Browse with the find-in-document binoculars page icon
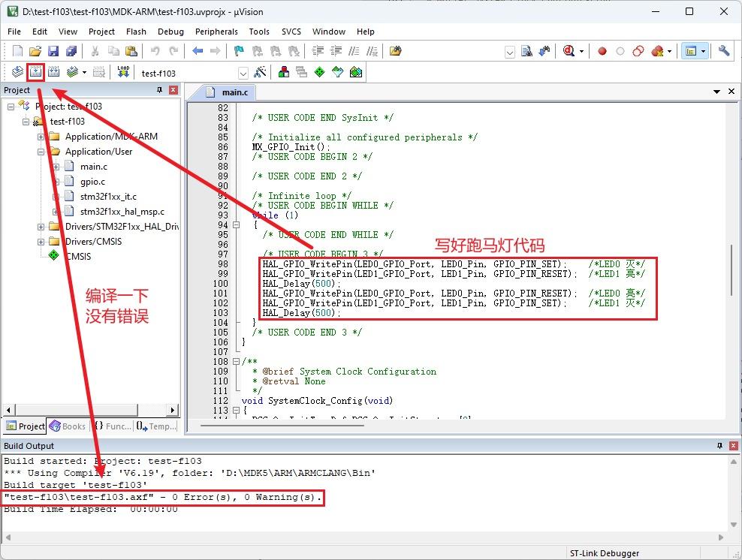Screen dimensions: 742x560 click(x=526, y=51)
